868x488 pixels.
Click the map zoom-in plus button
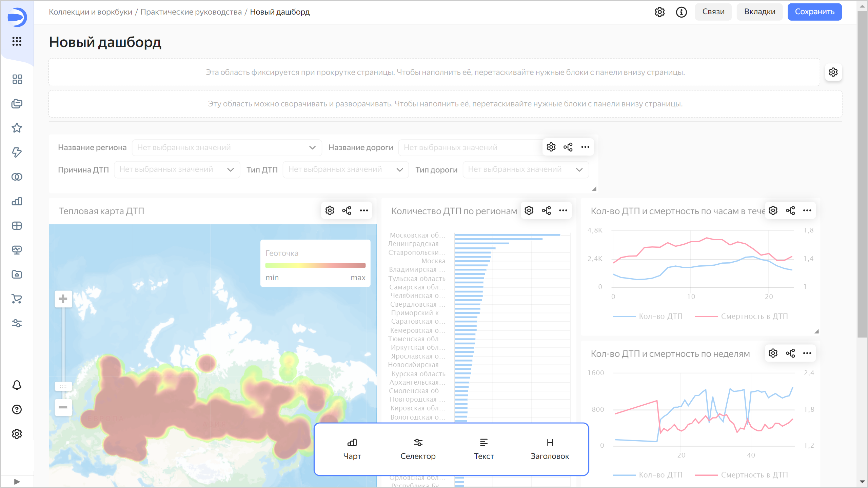(63, 299)
